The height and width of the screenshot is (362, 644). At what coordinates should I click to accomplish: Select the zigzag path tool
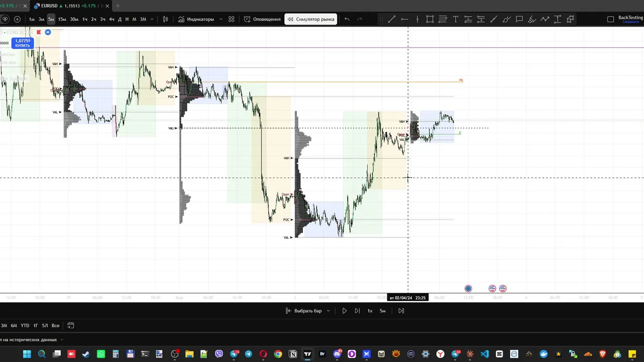(x=545, y=19)
